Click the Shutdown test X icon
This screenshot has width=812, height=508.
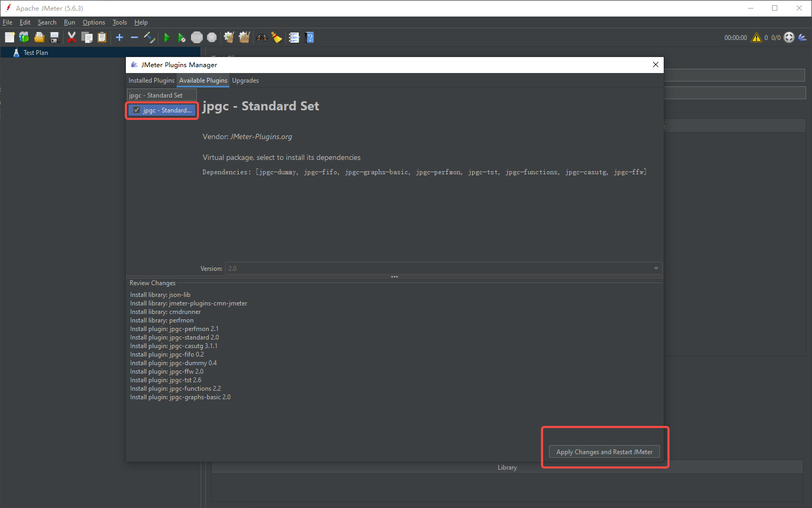click(212, 37)
